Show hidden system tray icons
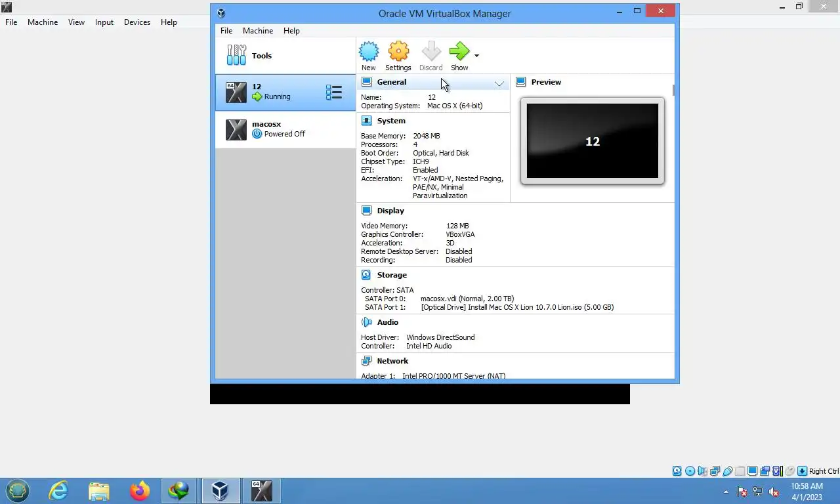840x504 pixels. click(726, 492)
